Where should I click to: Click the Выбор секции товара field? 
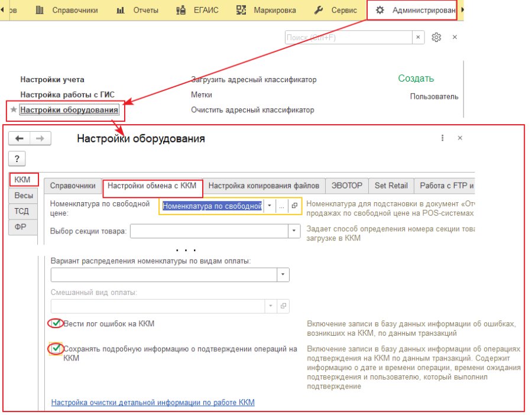click(x=209, y=231)
